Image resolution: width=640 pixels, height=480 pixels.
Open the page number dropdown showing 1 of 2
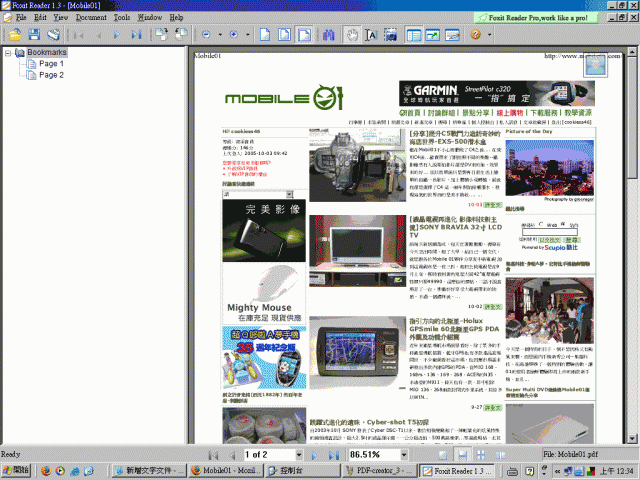pos(299,455)
